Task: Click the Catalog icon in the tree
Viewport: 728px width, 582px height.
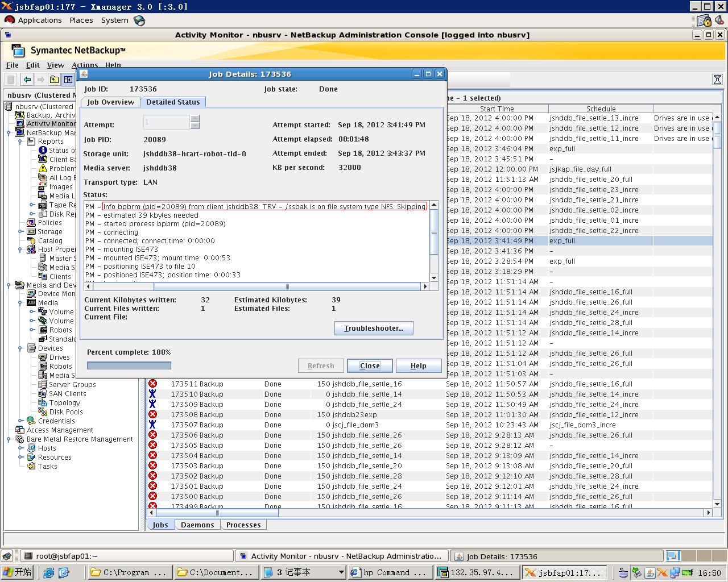Action: click(31, 240)
